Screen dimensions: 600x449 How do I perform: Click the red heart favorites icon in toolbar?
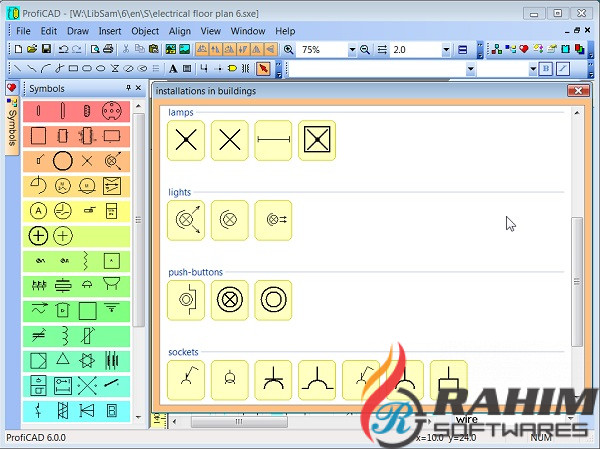click(524, 49)
